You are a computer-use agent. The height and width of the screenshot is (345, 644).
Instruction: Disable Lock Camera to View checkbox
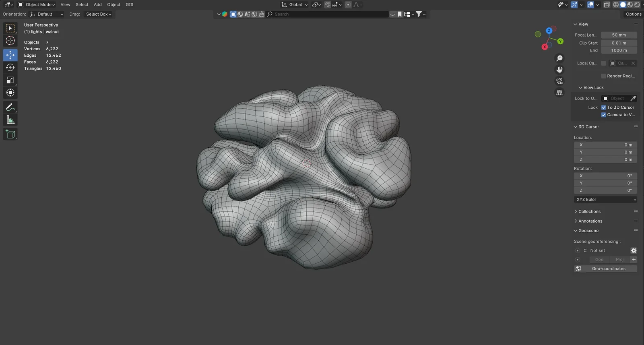coord(604,115)
